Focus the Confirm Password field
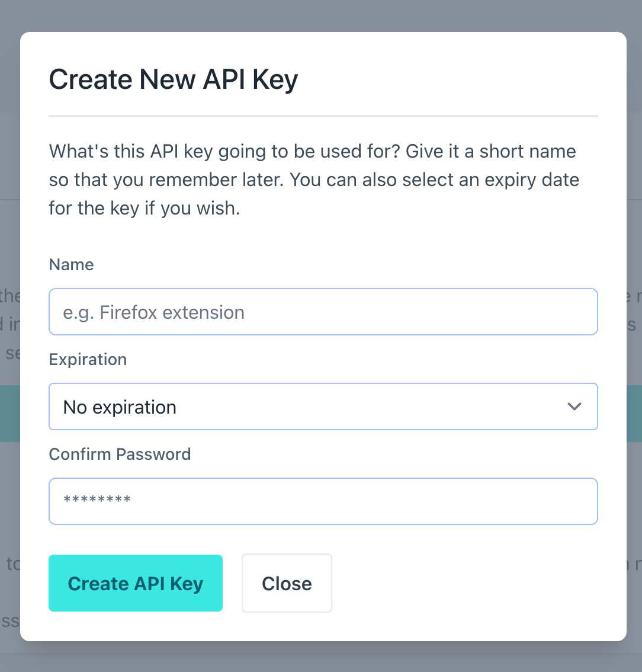This screenshot has height=672, width=642. coord(323,501)
